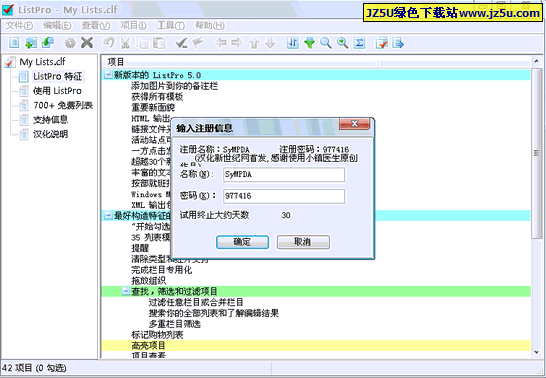
Task: Collapse the 新版本的 ListPro 5.0 group
Action: tap(108, 75)
